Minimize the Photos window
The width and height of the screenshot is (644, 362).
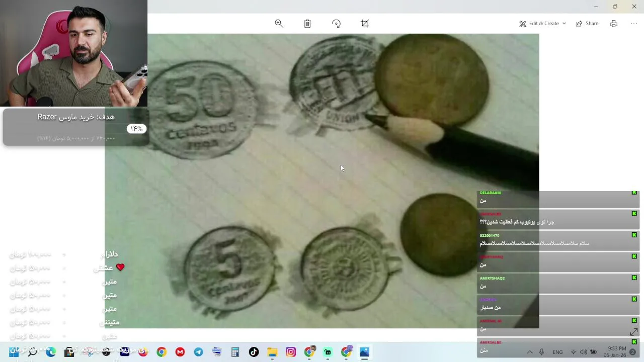[x=596, y=7]
